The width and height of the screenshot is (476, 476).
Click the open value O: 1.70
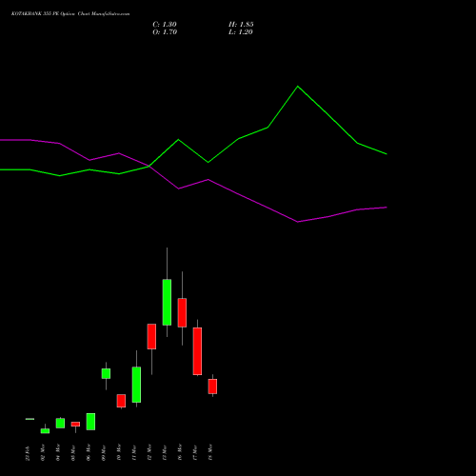165,32
